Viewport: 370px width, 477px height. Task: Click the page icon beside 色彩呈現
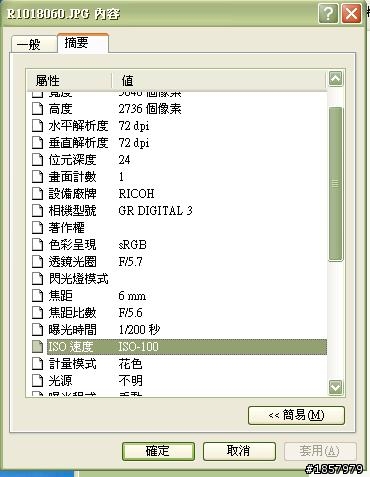pos(37,245)
